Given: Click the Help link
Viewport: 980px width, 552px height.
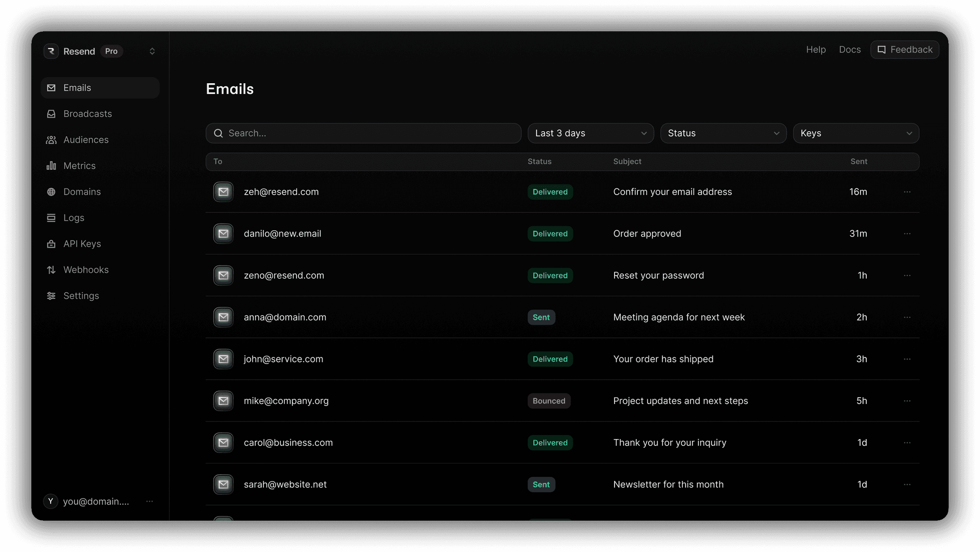Looking at the screenshot, I should pyautogui.click(x=816, y=50).
